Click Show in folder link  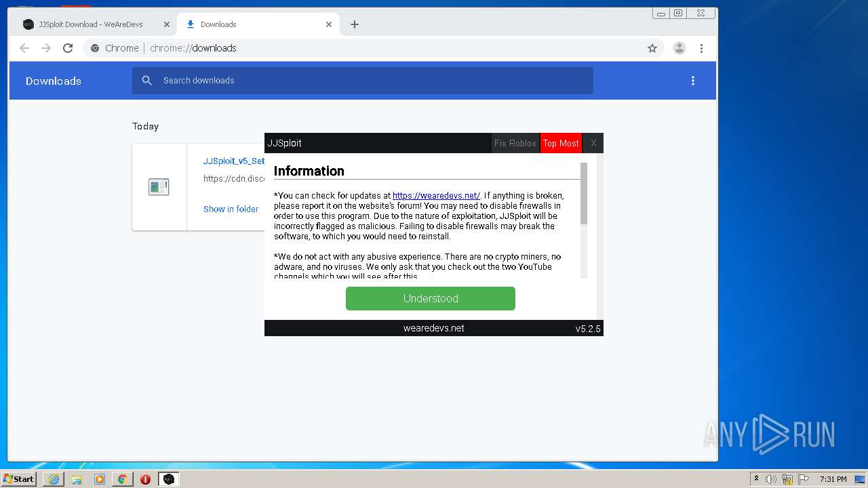(231, 209)
